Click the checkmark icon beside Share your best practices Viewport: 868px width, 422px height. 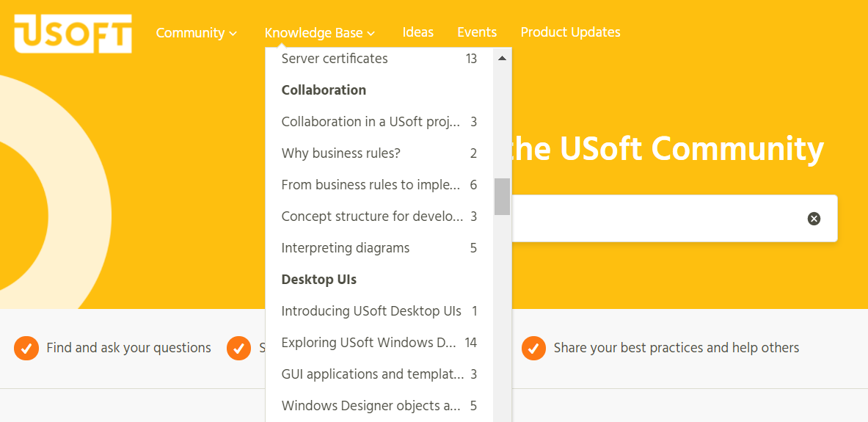coord(533,349)
